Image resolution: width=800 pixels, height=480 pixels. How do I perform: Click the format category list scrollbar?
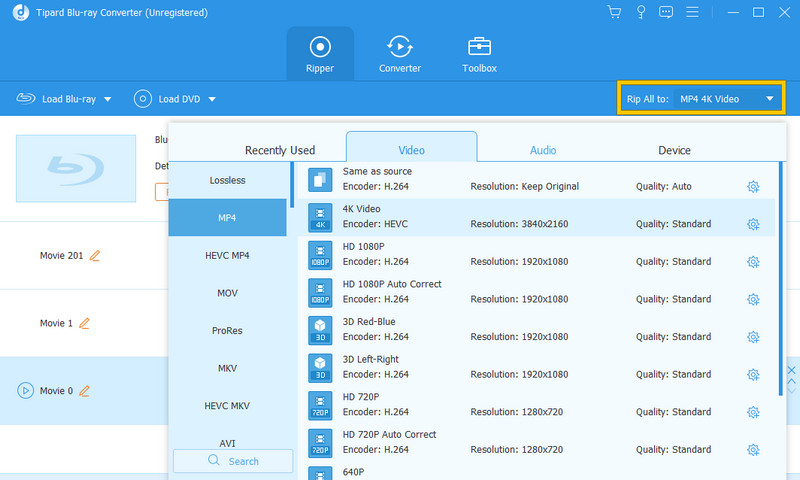(292, 185)
